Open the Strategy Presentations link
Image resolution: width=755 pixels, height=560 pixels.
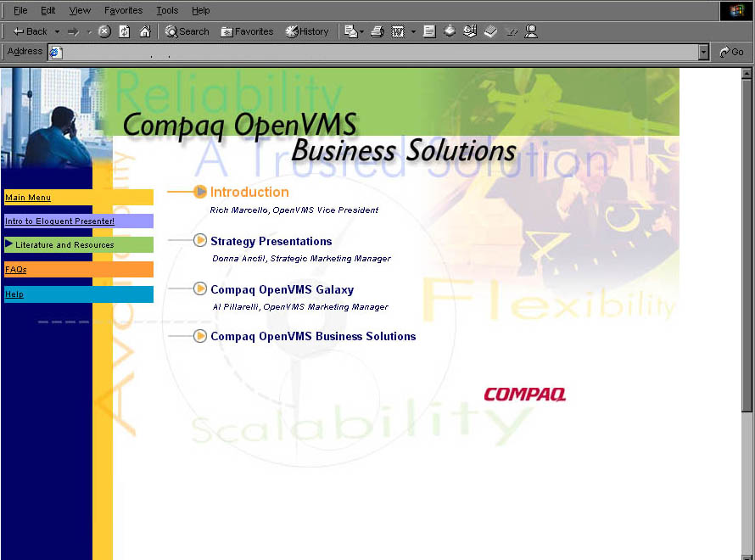coord(271,241)
